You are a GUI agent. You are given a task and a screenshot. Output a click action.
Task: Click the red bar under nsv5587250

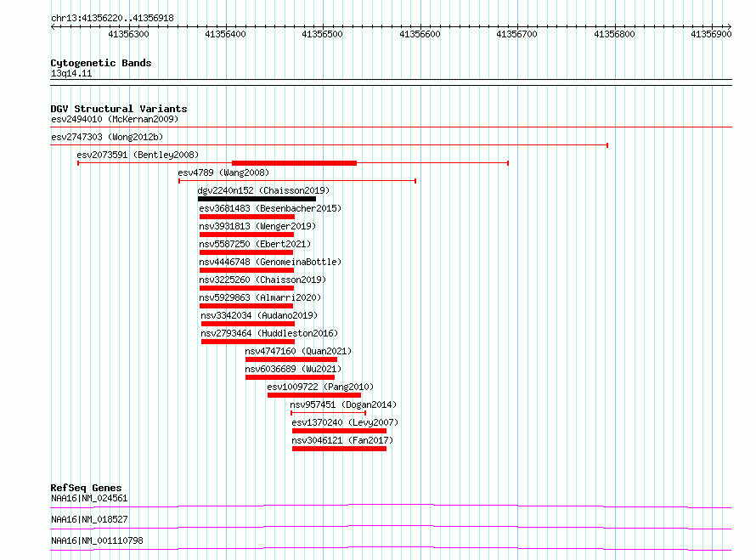(x=245, y=252)
